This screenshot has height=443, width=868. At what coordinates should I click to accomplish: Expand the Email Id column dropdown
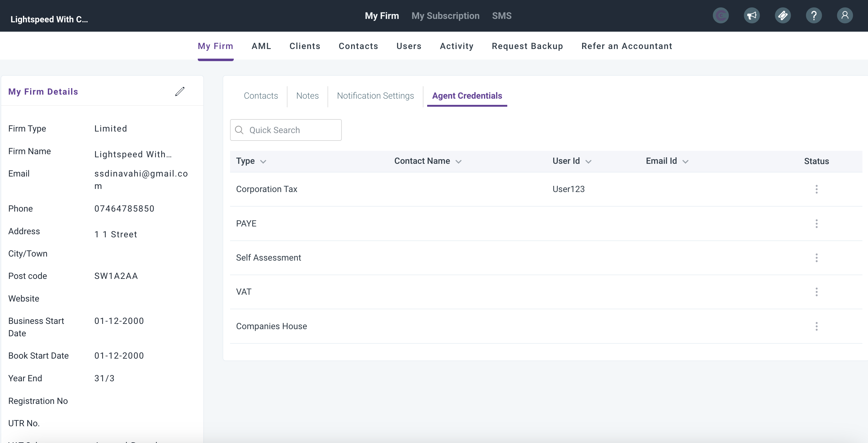pyautogui.click(x=685, y=162)
